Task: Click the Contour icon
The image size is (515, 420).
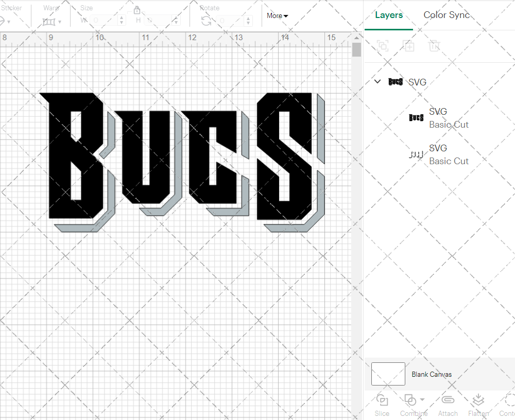Action: (x=510, y=400)
